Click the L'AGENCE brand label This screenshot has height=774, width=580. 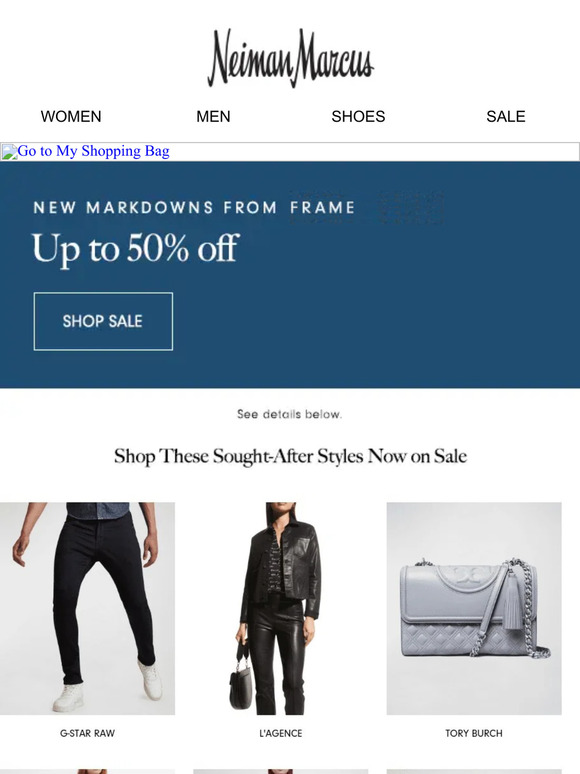(280, 734)
